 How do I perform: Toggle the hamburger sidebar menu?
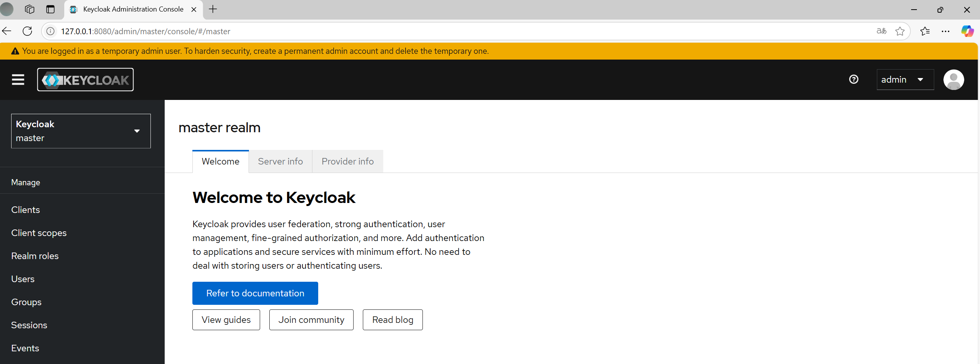[x=18, y=80]
